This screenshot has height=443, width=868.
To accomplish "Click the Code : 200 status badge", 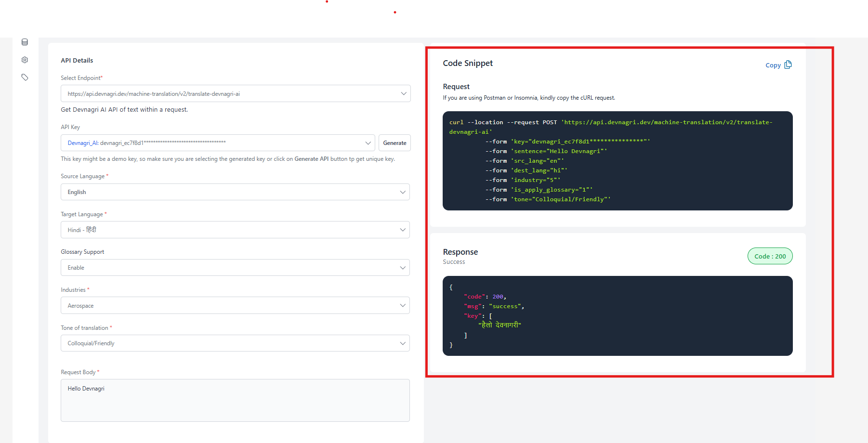I will tap(770, 256).
